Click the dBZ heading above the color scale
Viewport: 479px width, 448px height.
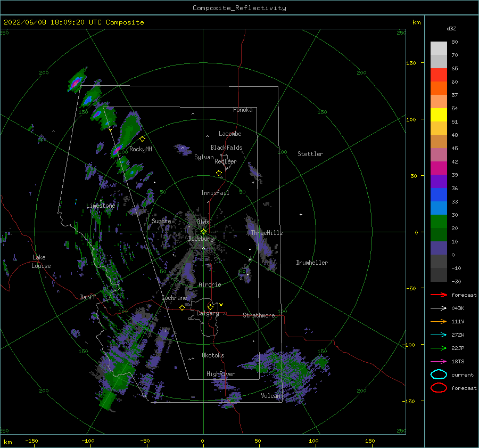coord(451,28)
